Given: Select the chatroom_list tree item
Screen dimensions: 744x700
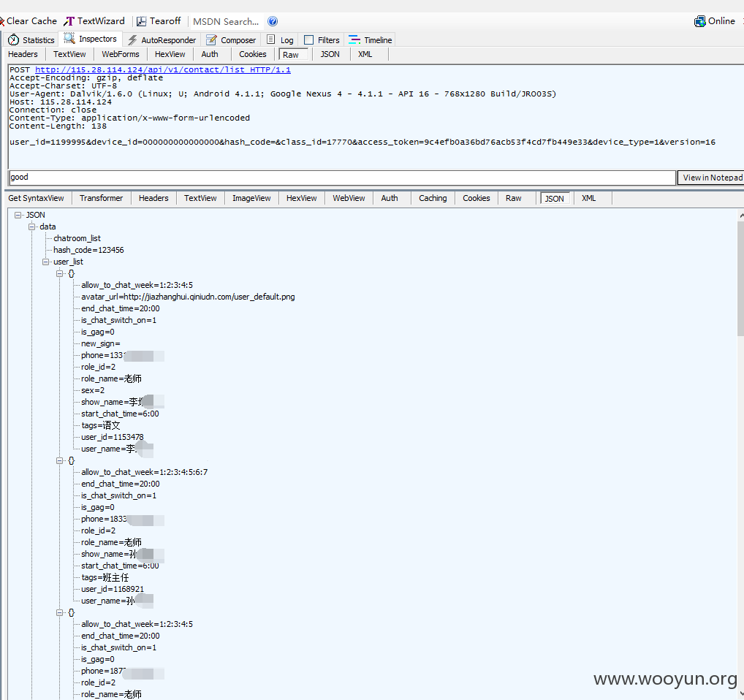Looking at the screenshot, I should tap(77, 238).
